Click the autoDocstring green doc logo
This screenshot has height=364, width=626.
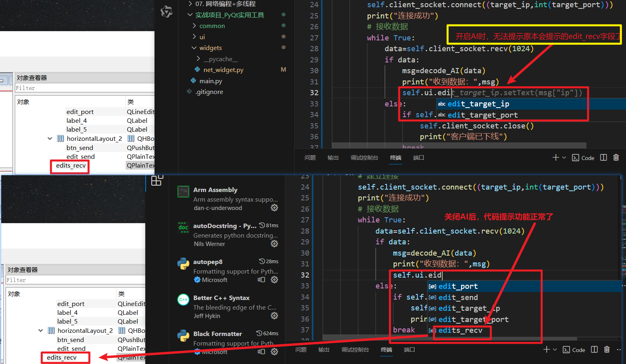coord(183,228)
